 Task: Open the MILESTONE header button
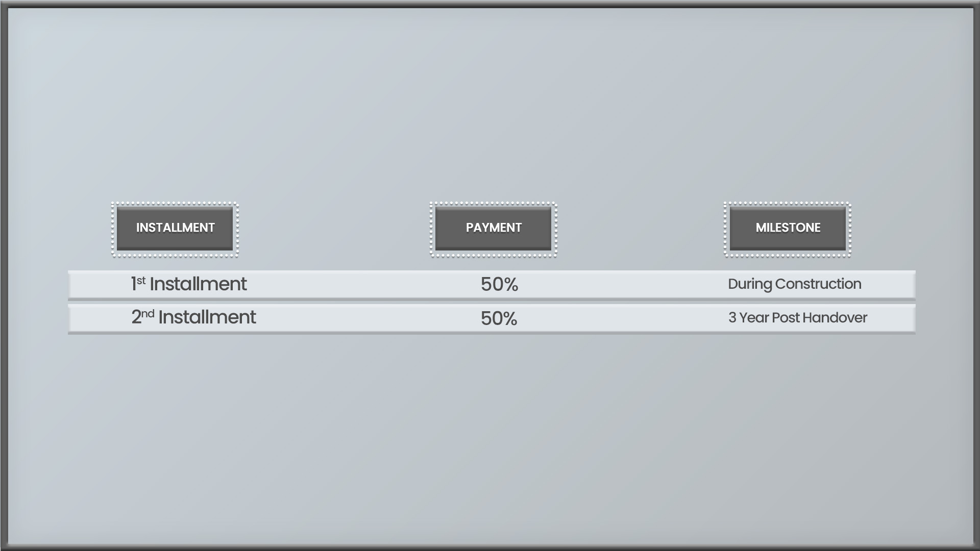coord(788,228)
